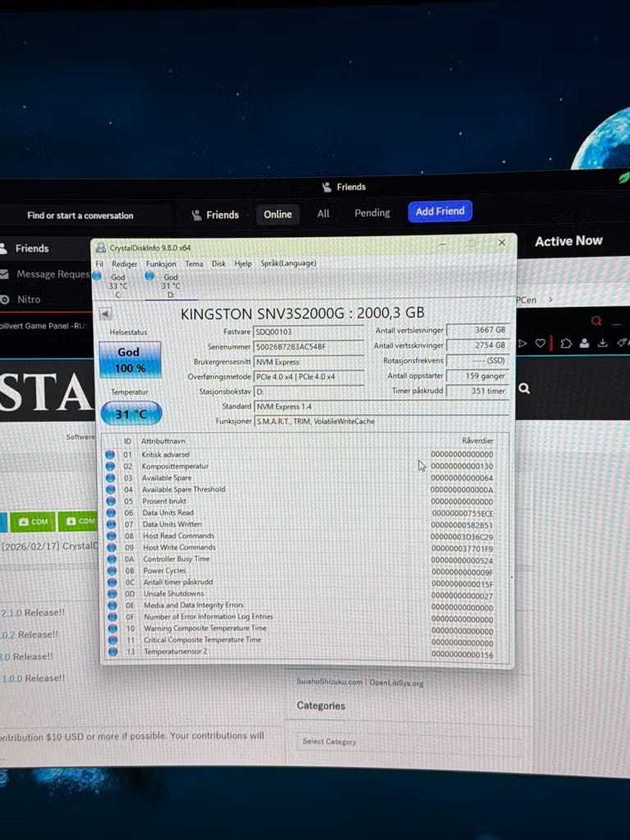
Task: Open the OpenLibSys.org link
Action: [396, 683]
